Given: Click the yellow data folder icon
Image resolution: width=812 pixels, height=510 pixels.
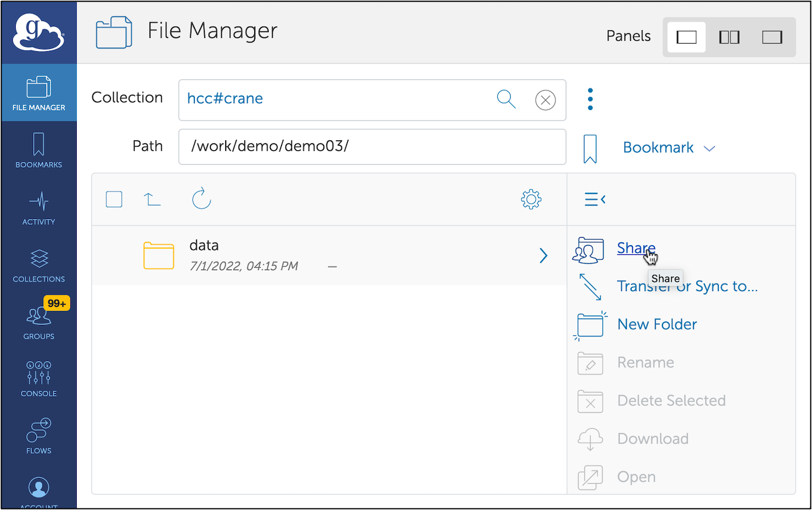Looking at the screenshot, I should tap(159, 256).
